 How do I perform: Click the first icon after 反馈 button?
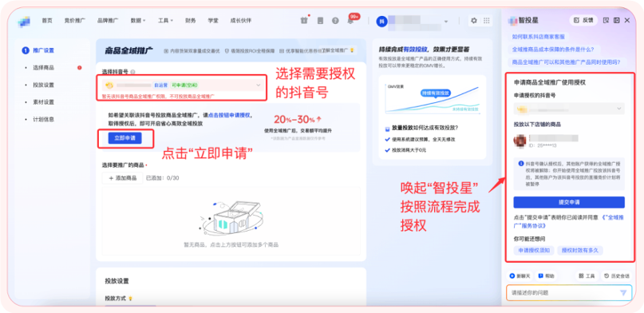click(606, 20)
